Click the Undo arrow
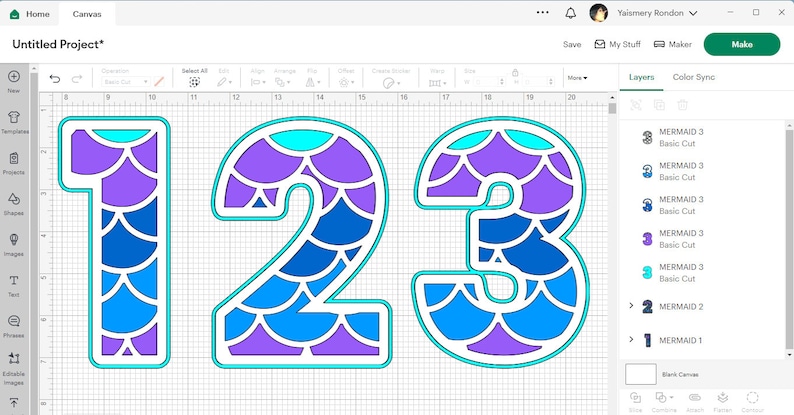The image size is (794, 415). point(55,78)
